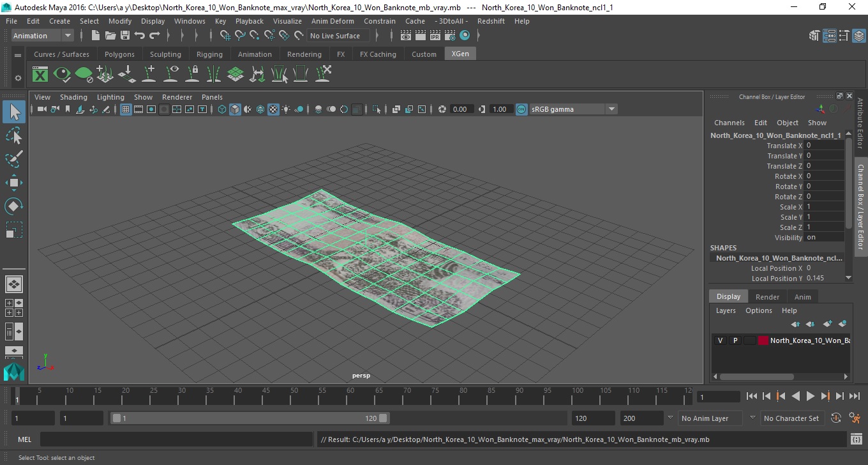
Task: Enable snap to points icon
Action: click(255, 36)
